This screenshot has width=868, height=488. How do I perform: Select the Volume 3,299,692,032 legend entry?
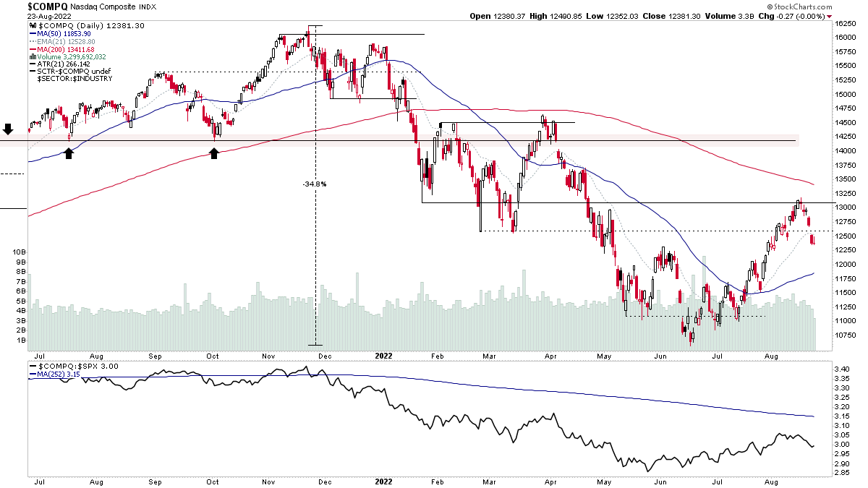point(72,56)
